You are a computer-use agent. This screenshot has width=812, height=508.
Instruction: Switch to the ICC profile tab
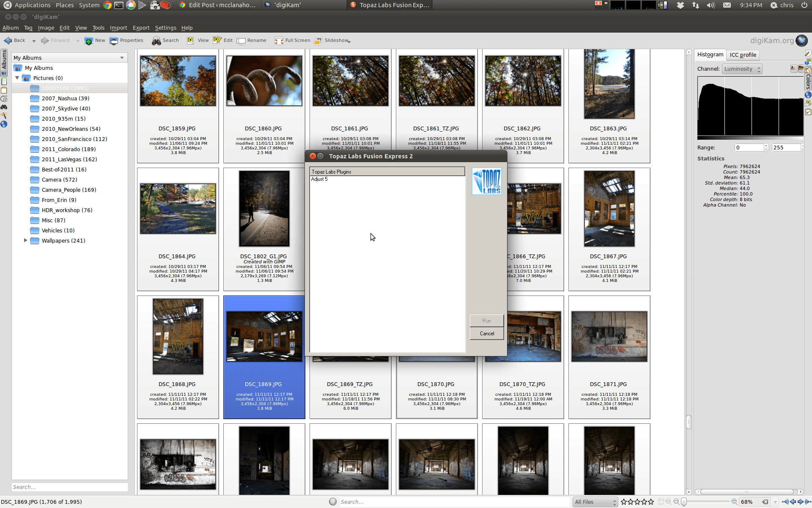[x=743, y=55]
